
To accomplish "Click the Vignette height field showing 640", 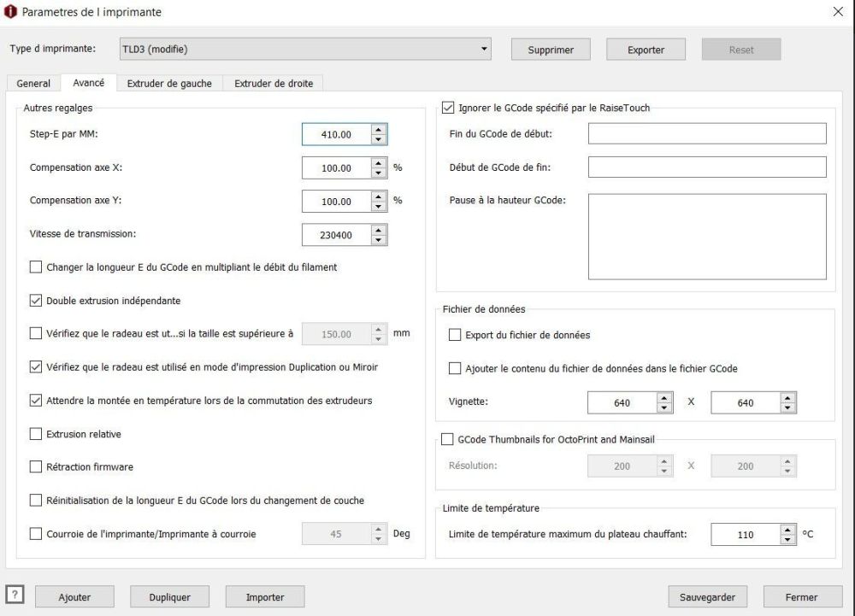I will coord(746,402).
